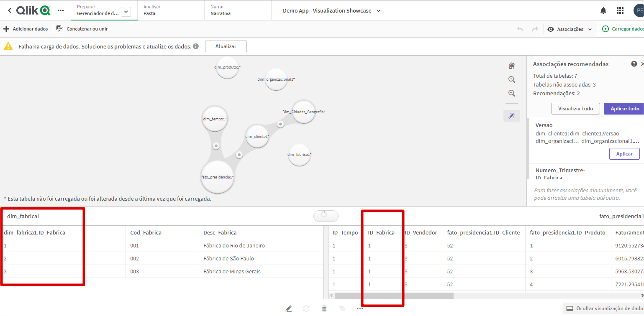This screenshot has height=316, width=644.
Task: Click fato_presidencia1.ID_Produto column header
Action: (567, 232)
